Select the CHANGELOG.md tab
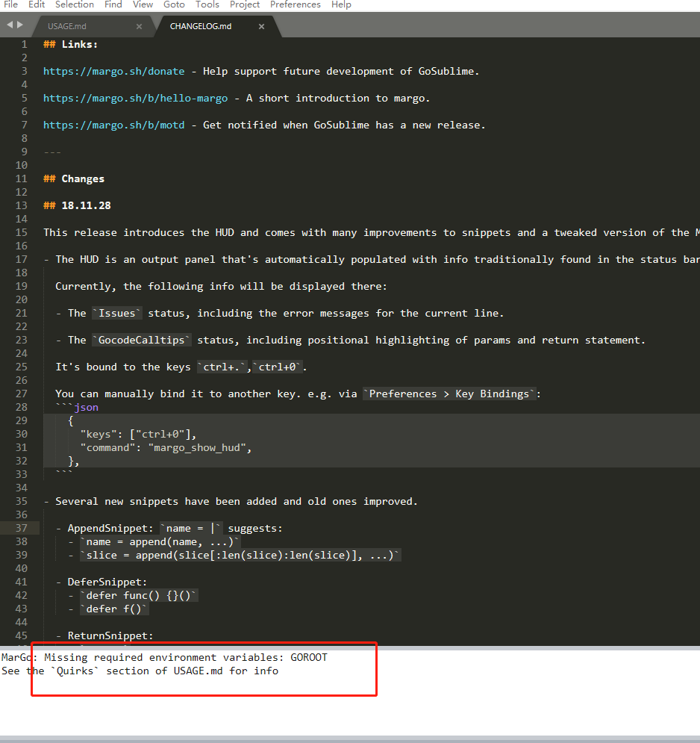 pyautogui.click(x=201, y=27)
